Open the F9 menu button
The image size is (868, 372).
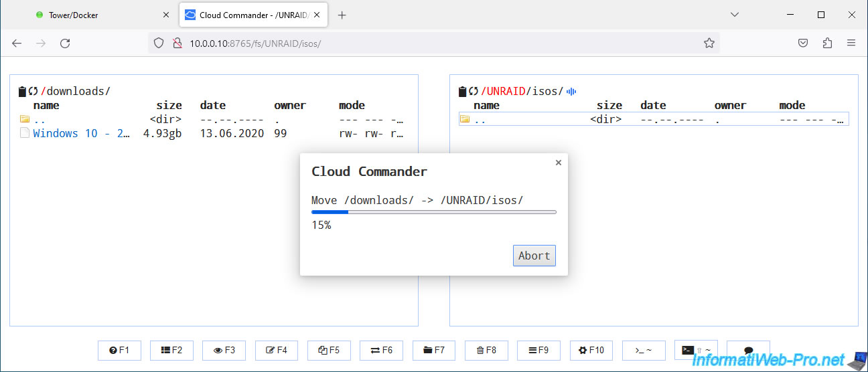(x=538, y=350)
